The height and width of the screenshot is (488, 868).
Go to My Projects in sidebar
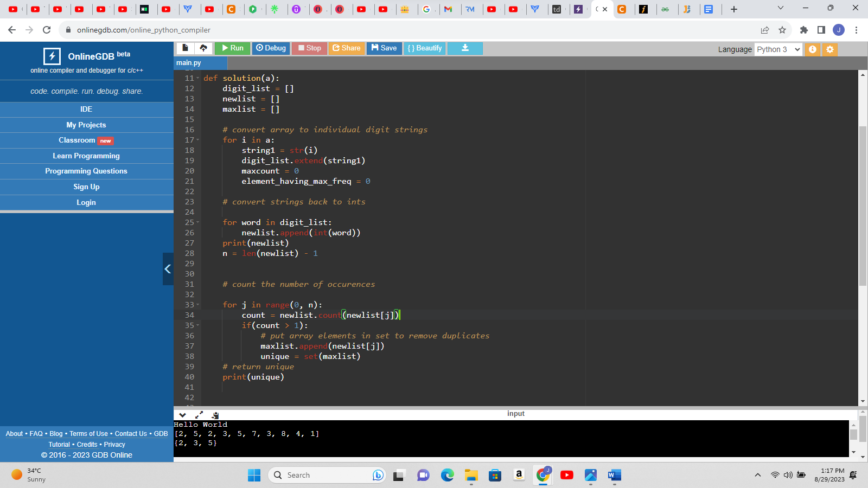(x=86, y=125)
